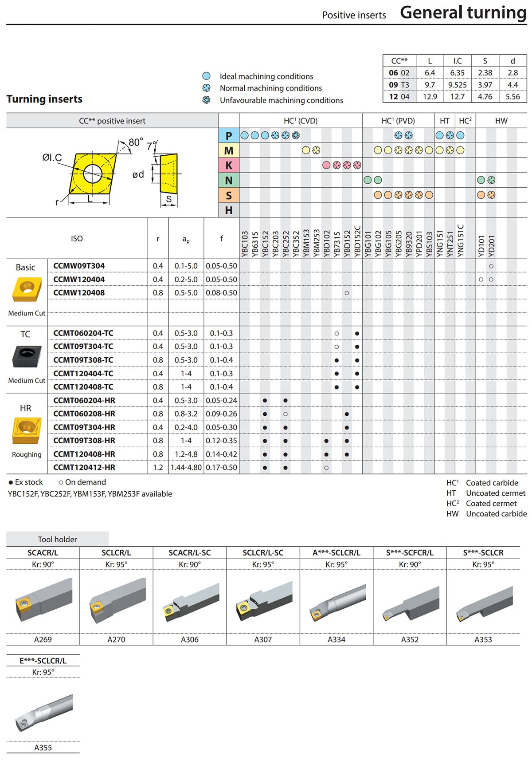Viewport: 532px width, 761px height.
Task: Select insert code CCMW120404
Action: click(x=79, y=280)
